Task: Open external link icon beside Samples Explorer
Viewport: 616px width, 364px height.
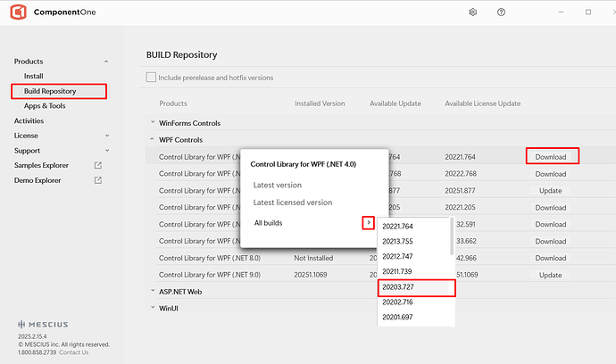Action: (98, 165)
